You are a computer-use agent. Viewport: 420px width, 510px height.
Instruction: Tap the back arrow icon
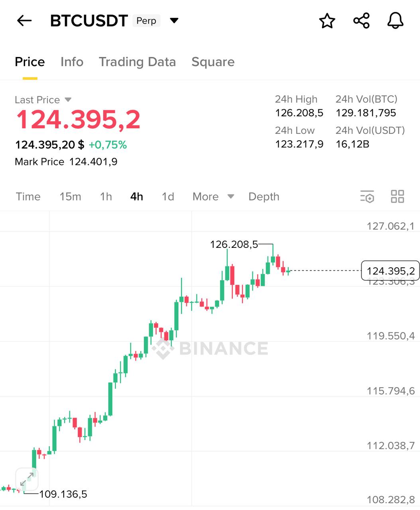pyautogui.click(x=24, y=21)
